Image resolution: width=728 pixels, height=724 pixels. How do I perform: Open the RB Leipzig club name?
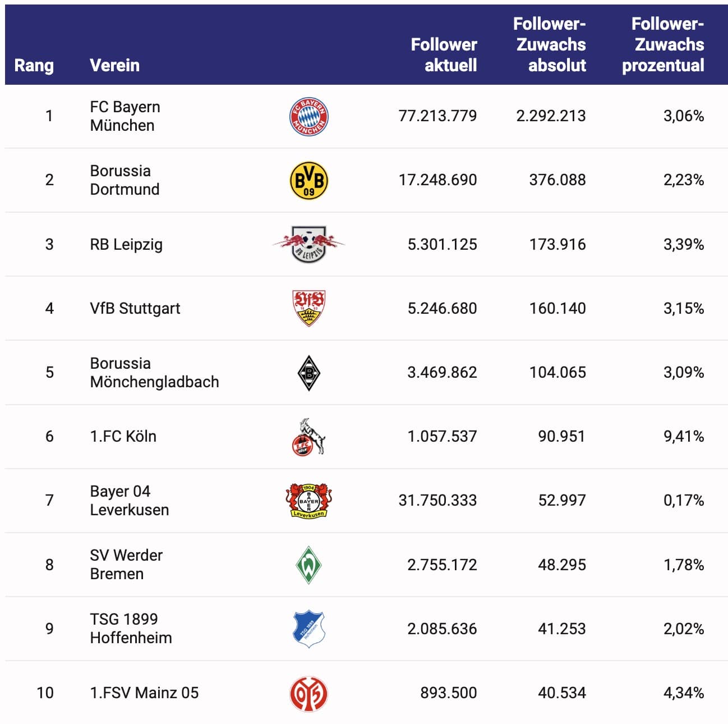[x=126, y=244]
